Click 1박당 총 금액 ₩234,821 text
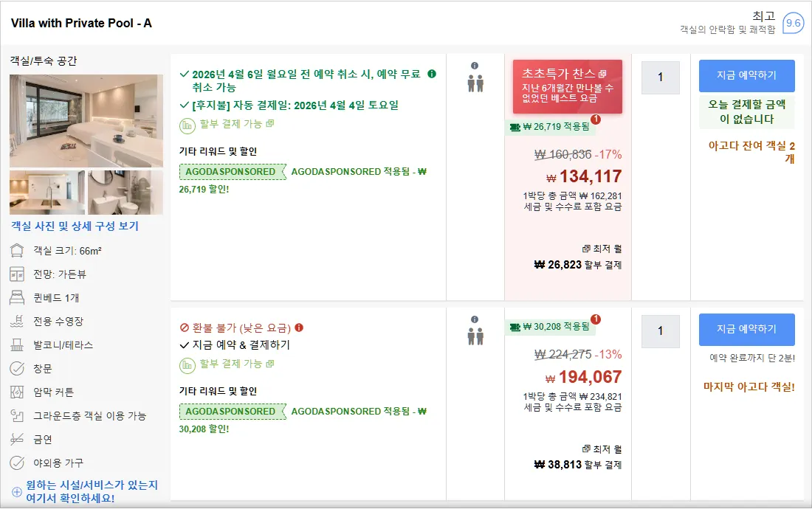 pos(572,397)
